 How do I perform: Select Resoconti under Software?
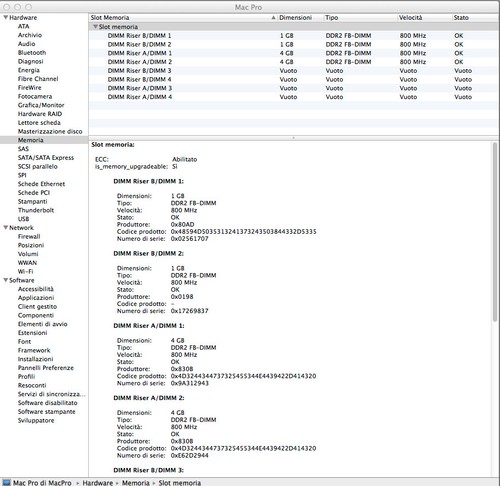coord(32,385)
